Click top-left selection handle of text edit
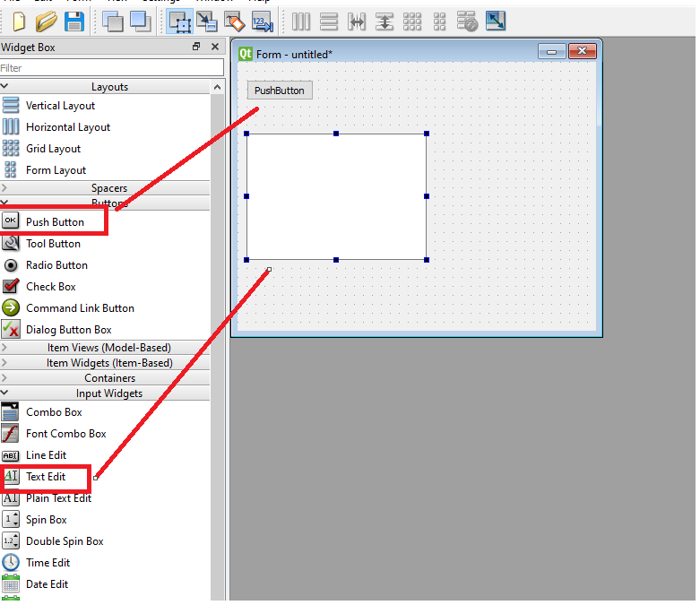This screenshot has width=700, height=605. click(x=246, y=134)
